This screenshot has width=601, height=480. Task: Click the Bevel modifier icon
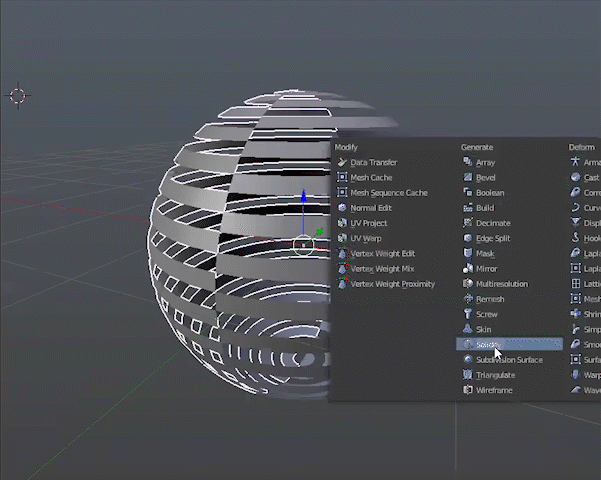pos(468,178)
